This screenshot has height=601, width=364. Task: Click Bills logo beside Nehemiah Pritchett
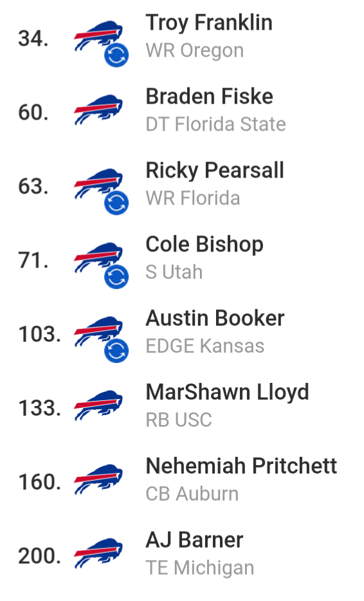(98, 479)
